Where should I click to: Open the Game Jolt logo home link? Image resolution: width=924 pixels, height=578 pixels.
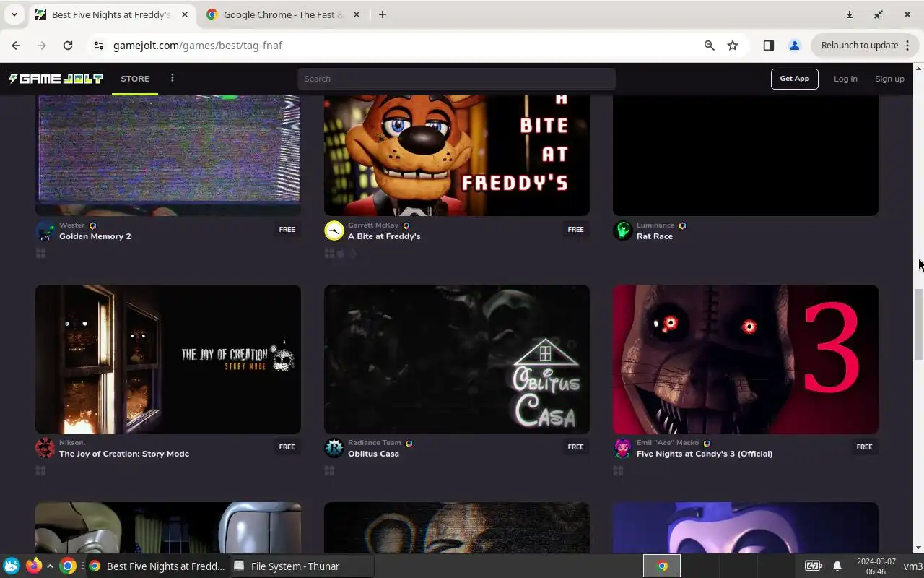[x=56, y=79]
